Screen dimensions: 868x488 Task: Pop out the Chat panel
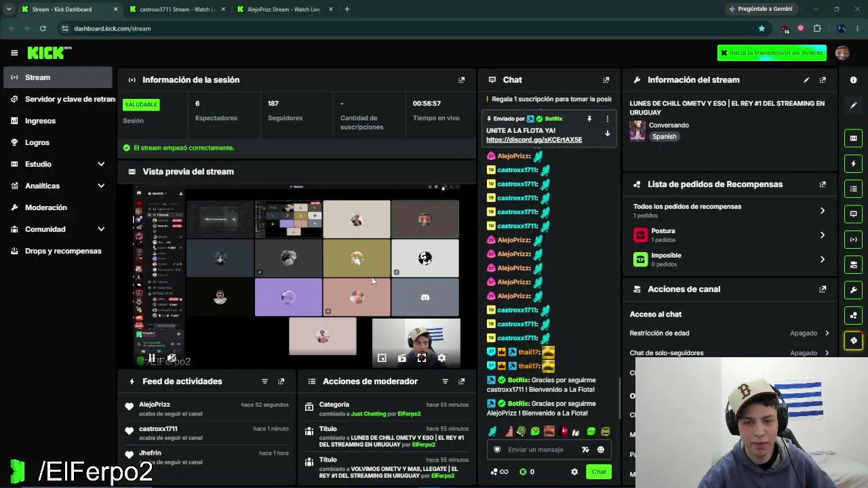click(x=606, y=80)
